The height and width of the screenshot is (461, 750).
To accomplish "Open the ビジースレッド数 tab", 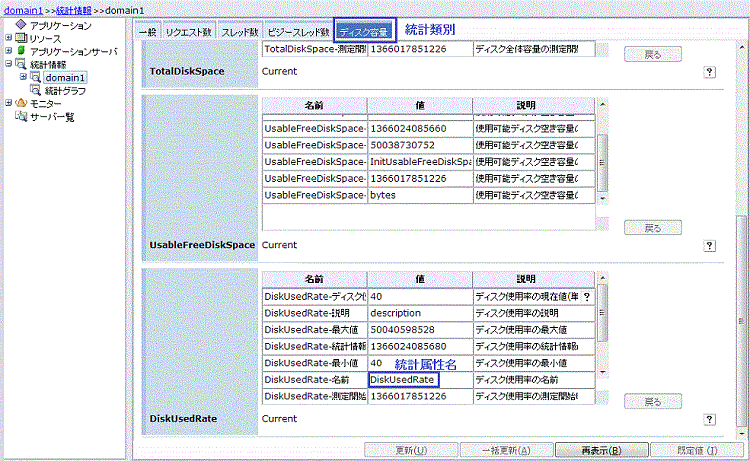I will pyautogui.click(x=297, y=33).
